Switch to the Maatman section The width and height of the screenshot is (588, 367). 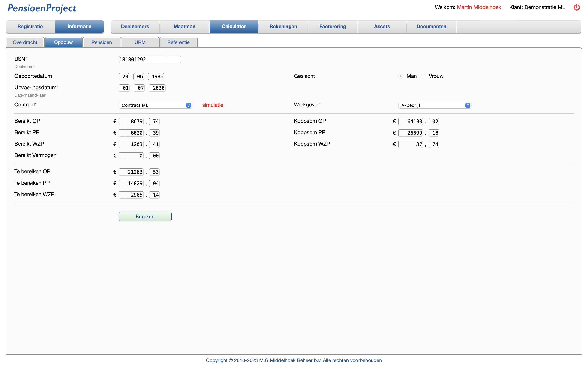(x=184, y=27)
